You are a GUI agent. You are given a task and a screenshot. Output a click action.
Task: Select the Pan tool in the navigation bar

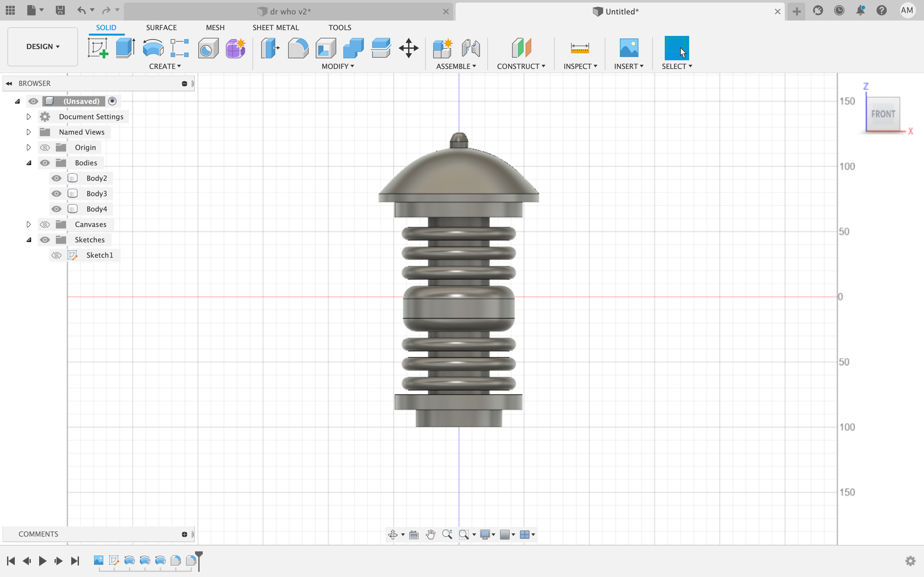click(x=430, y=534)
